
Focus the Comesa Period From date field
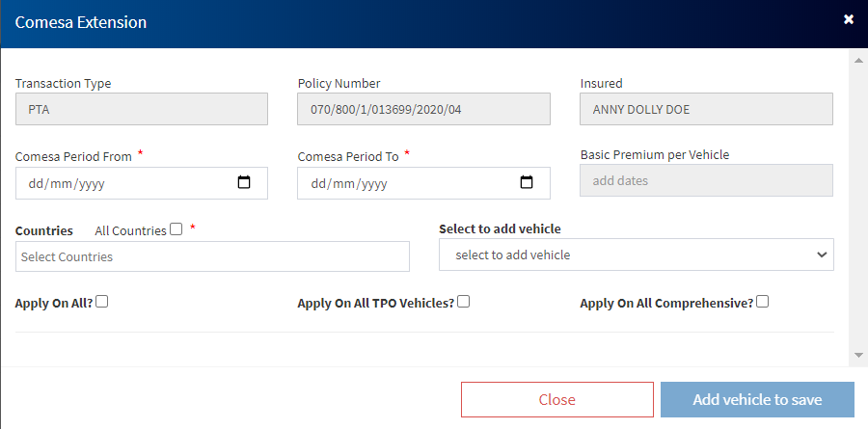pos(116,183)
